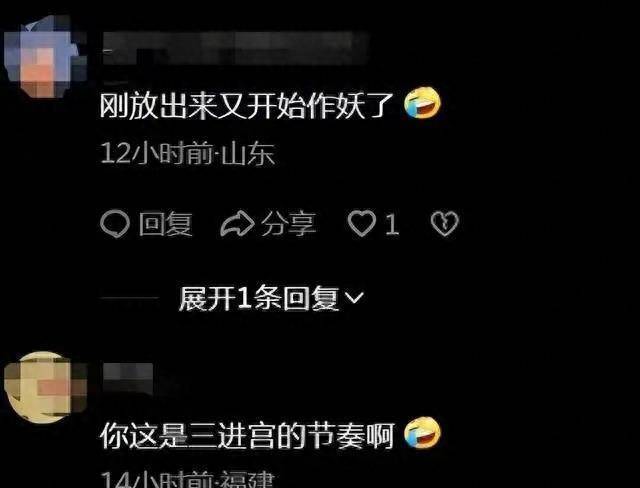Click the laughing emoji after 节奏啊
The height and width of the screenshot is (488, 640).
(x=422, y=434)
